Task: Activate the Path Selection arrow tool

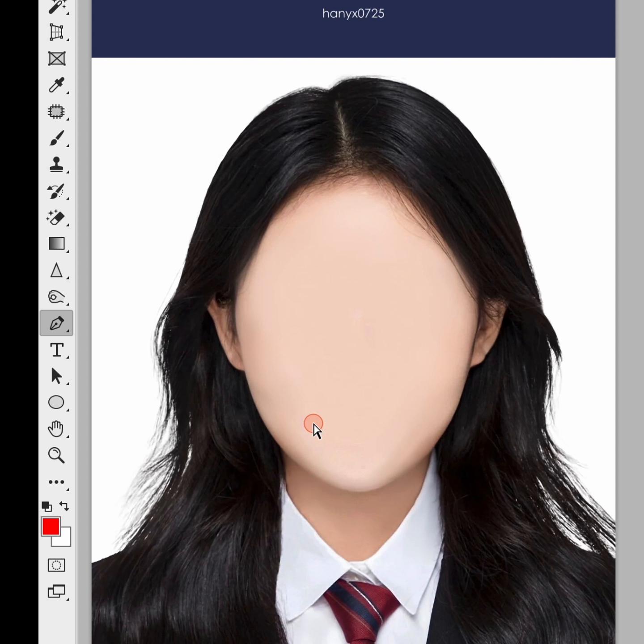Action: pos(56,376)
